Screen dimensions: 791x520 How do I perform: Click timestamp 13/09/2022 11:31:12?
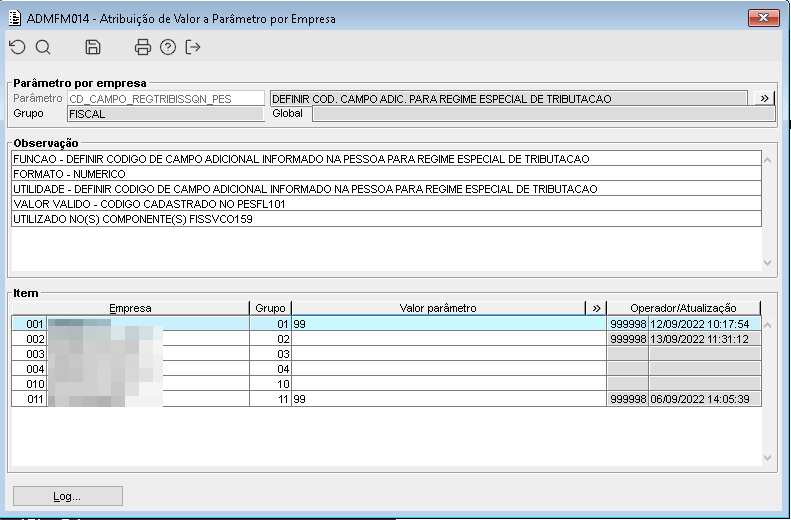705,339
